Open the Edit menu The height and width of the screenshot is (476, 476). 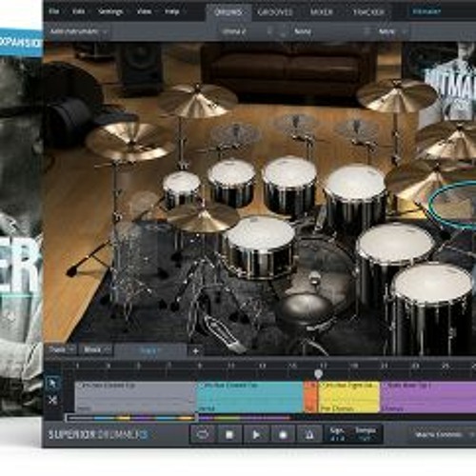[x=78, y=11]
